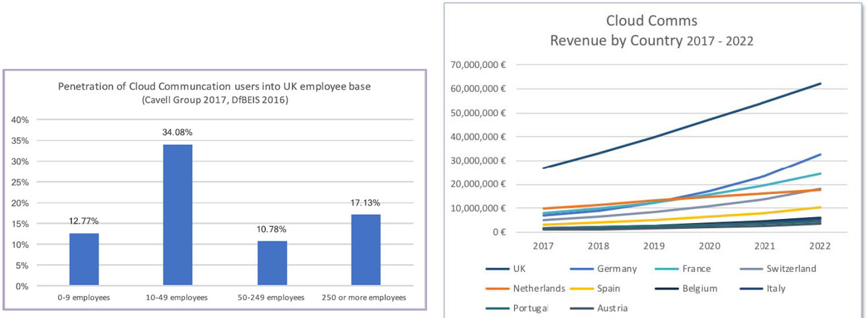Click the yellow Spain revenue line

(x=680, y=216)
